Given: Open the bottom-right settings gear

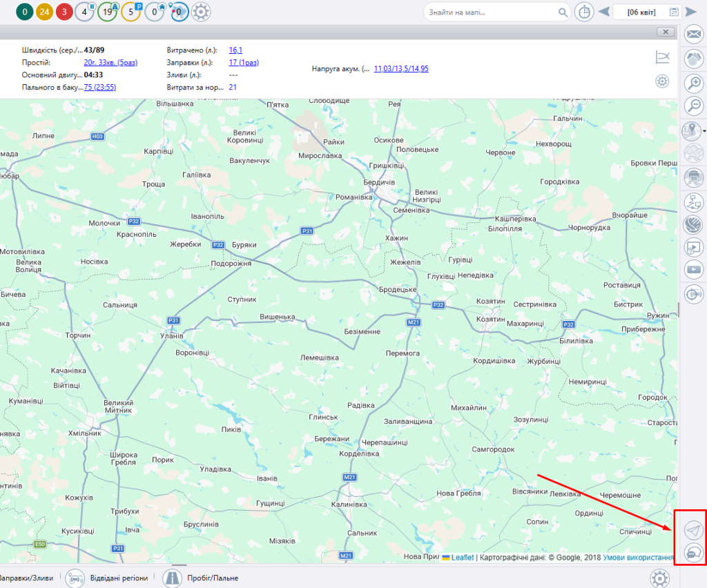Looking at the screenshot, I should click(x=659, y=578).
